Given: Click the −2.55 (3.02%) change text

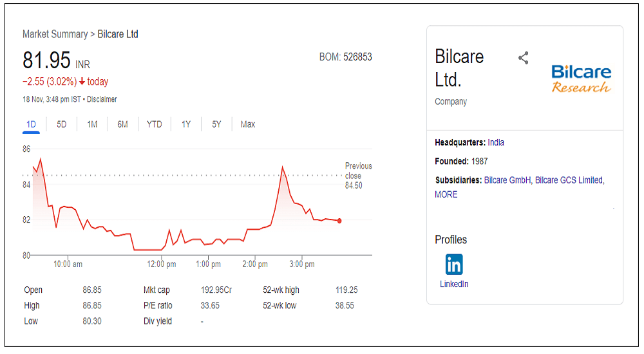Looking at the screenshot, I should (x=50, y=82).
